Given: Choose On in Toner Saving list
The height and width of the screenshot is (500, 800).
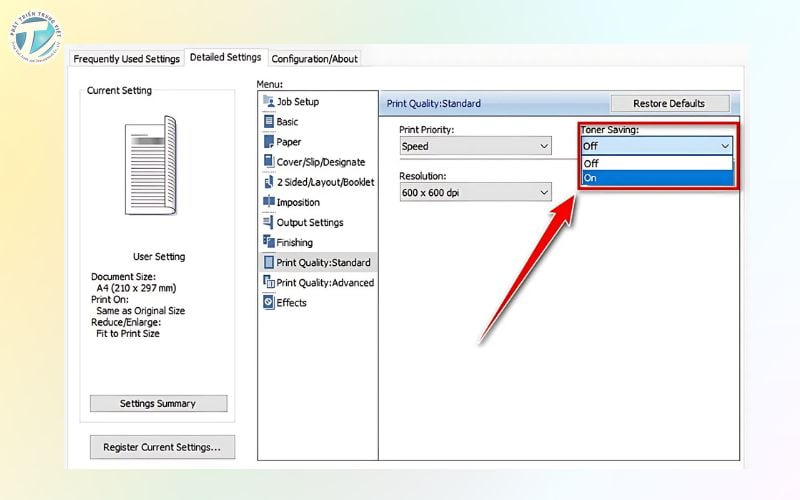Looking at the screenshot, I should point(657,178).
